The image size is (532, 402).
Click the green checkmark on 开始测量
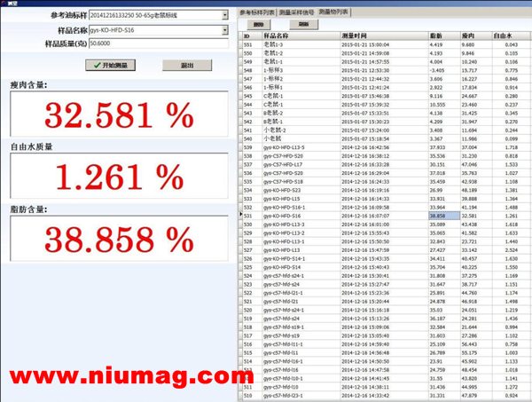[x=91, y=65]
